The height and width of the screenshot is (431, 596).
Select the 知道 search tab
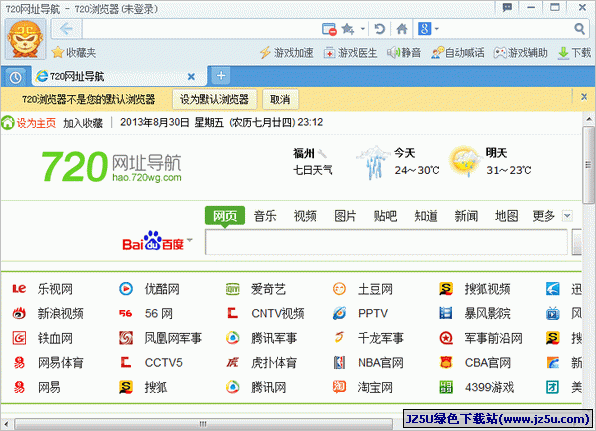point(426,216)
